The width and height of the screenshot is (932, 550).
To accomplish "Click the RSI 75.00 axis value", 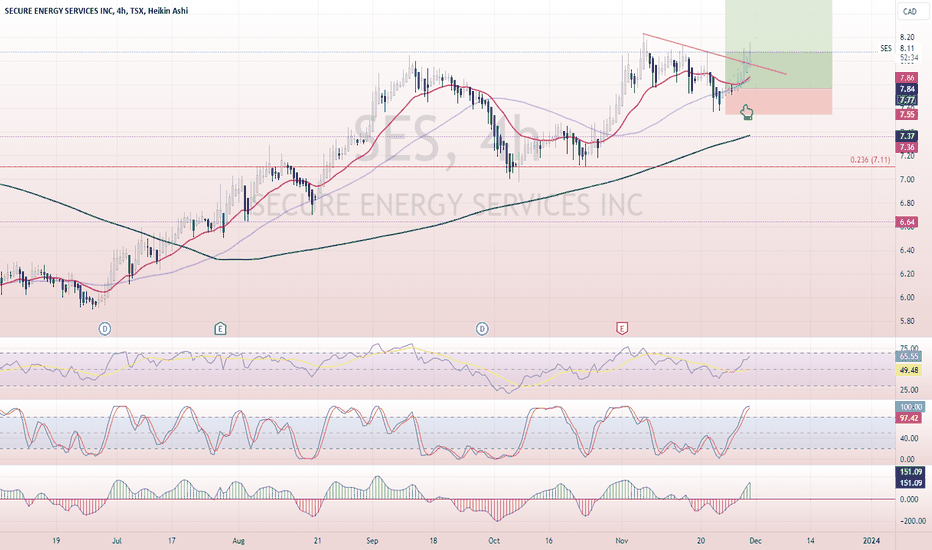I will point(909,348).
